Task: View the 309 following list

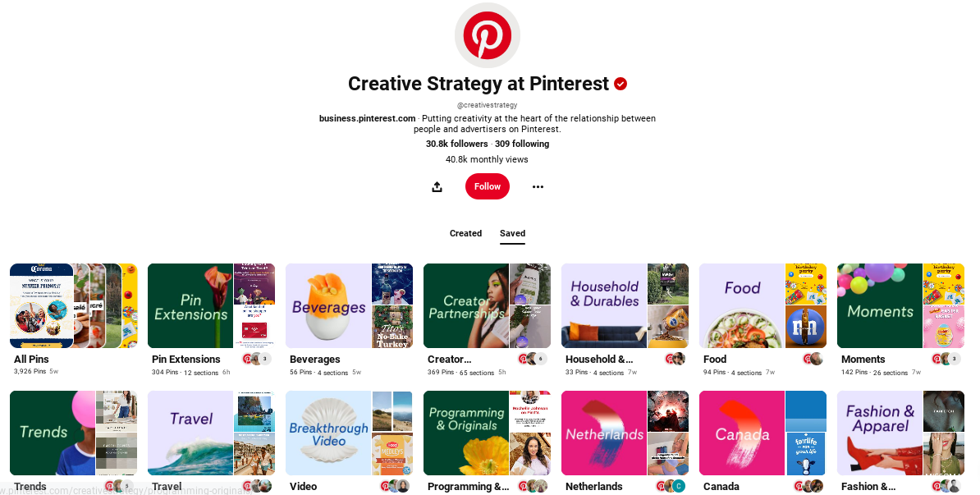Action: point(522,144)
